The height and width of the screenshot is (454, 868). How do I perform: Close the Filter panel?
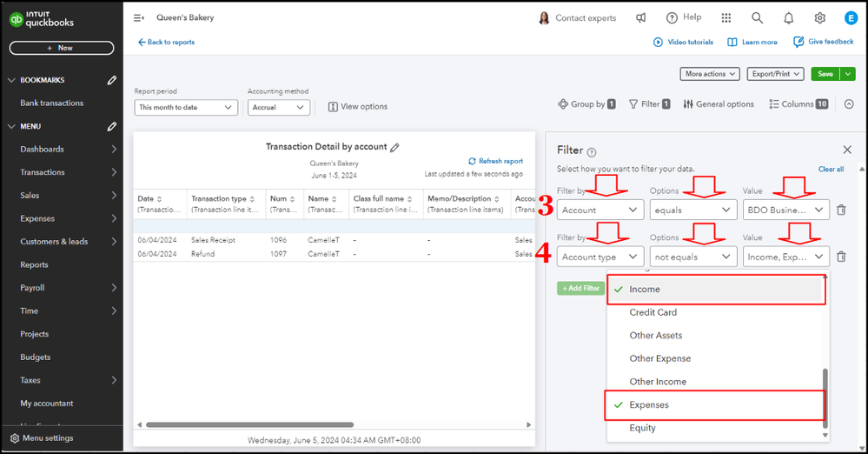tap(847, 150)
